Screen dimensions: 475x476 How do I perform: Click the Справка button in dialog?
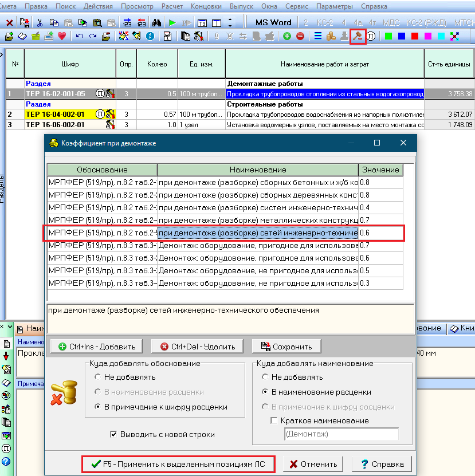click(382, 464)
